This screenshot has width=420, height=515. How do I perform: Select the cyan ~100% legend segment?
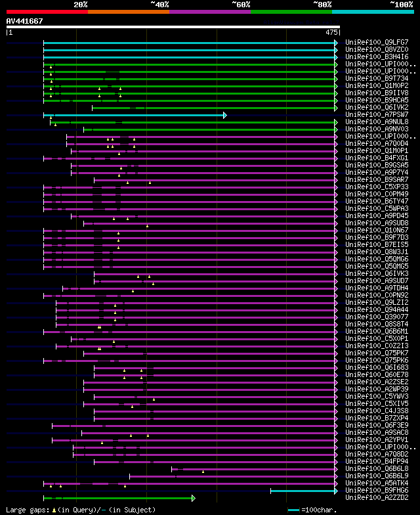[x=373, y=12]
